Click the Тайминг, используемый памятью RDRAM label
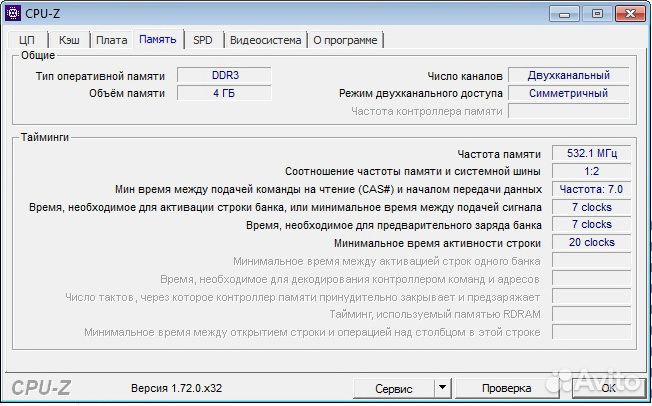The width and height of the screenshot is (652, 406). (435, 314)
